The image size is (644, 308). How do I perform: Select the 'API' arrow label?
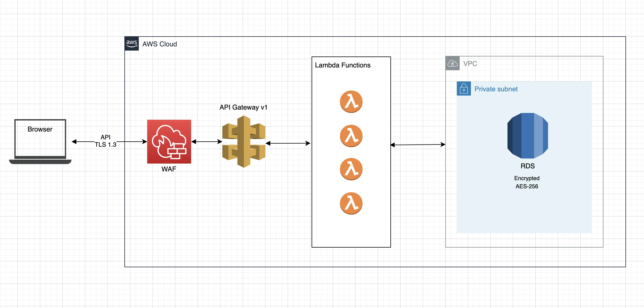[x=106, y=137]
